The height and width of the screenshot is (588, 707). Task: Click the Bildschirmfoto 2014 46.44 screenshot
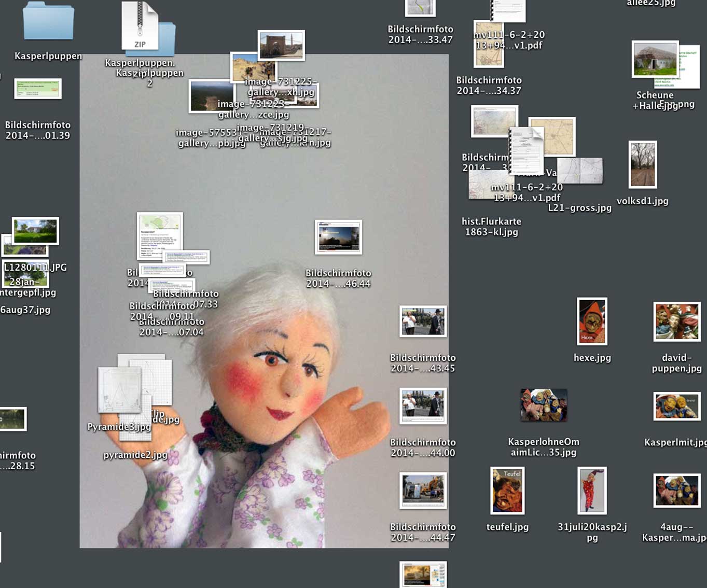coord(338,237)
